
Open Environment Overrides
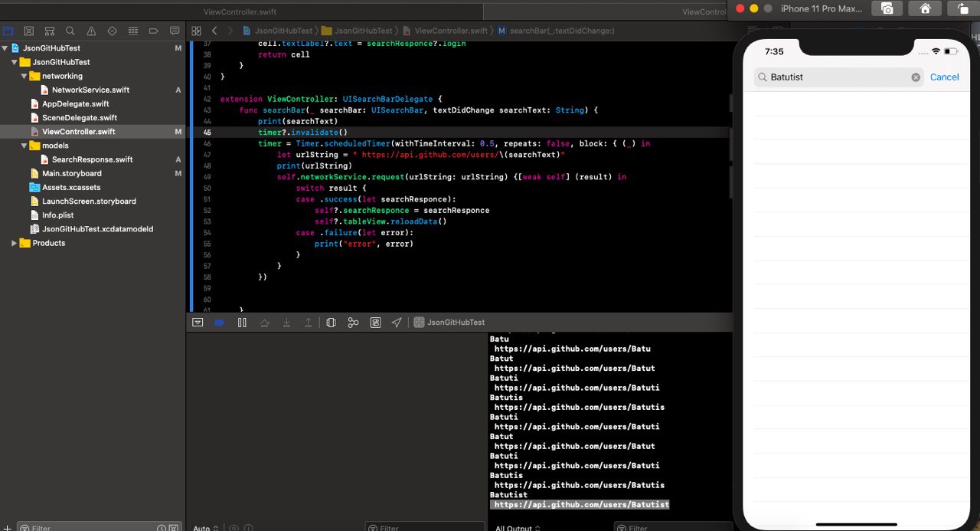(x=375, y=323)
